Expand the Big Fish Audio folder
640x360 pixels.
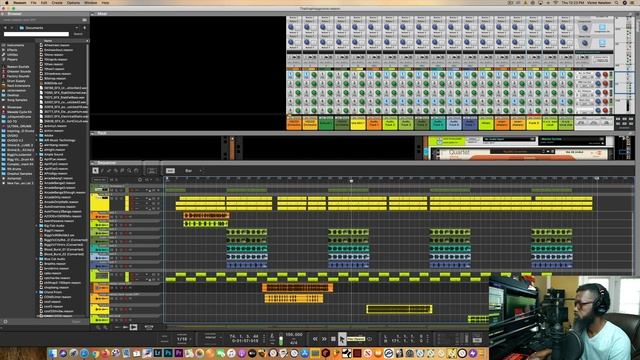pos(37,226)
